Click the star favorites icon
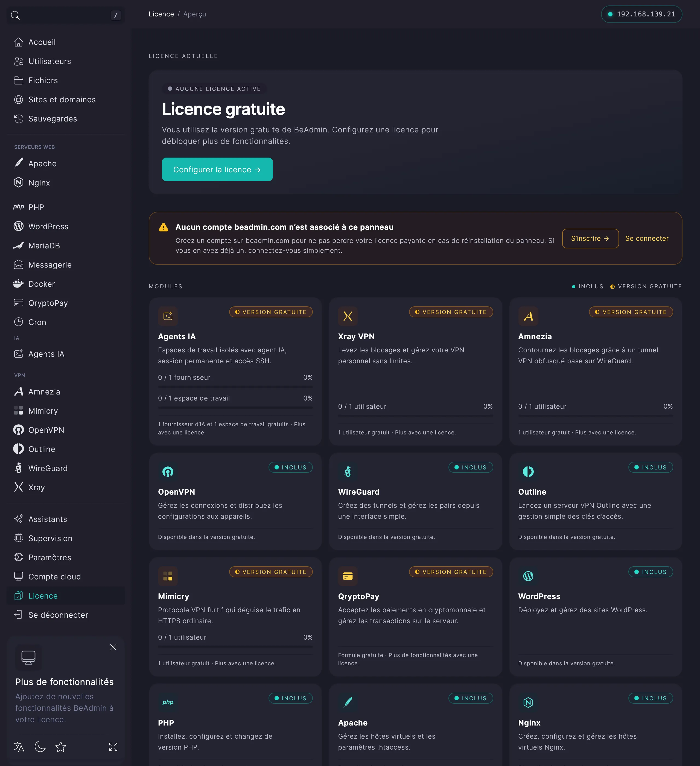 click(61, 747)
